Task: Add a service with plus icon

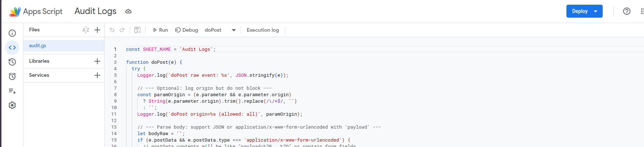Action: coord(97,75)
